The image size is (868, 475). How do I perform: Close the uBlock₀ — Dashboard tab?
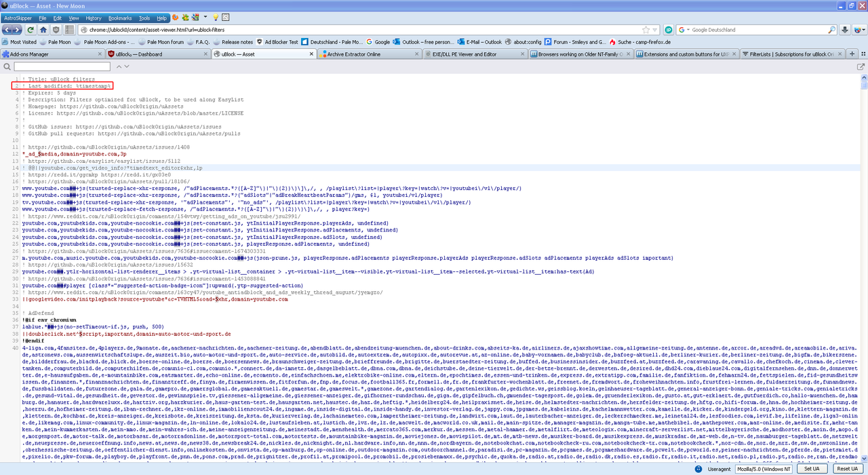(205, 54)
